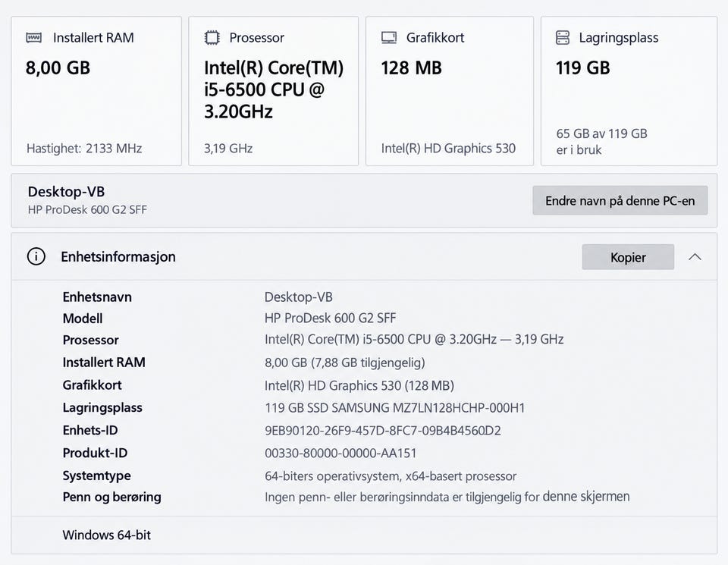
Task: Click the Penn og berøring label
Action: (112, 498)
